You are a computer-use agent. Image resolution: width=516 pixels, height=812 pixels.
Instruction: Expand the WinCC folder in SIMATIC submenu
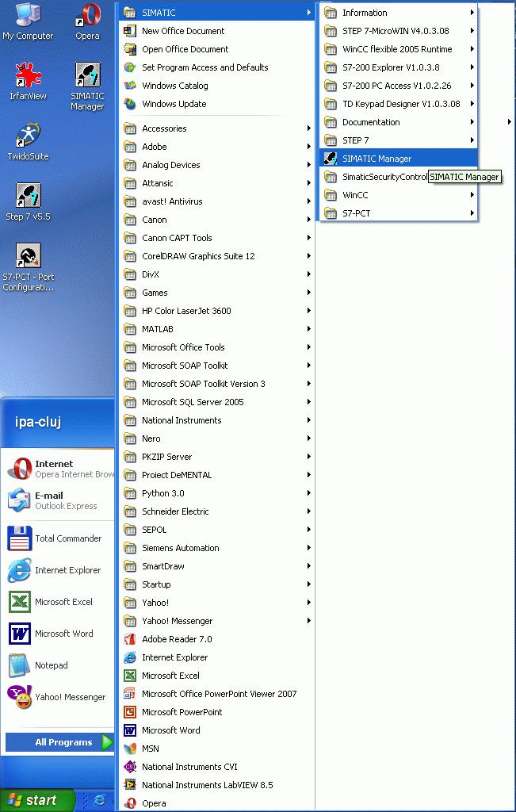point(398,195)
